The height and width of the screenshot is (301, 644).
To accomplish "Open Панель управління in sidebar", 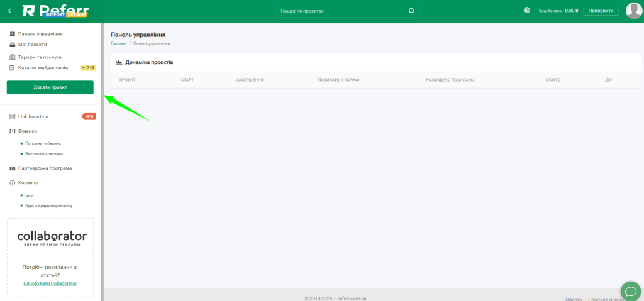I will 40,34.
